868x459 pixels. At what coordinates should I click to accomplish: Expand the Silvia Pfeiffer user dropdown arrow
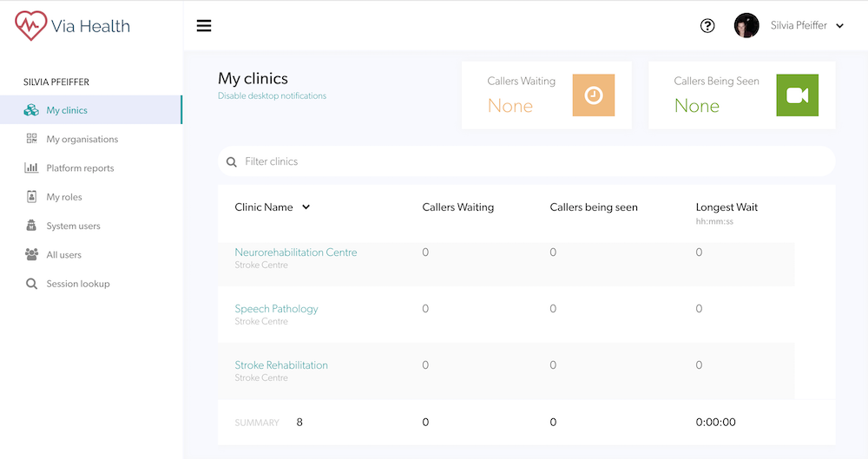point(839,26)
